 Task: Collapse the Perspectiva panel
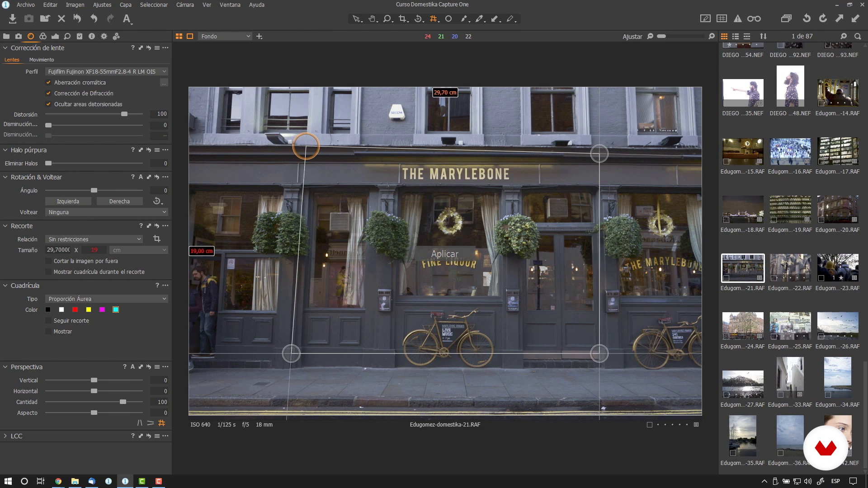[5, 367]
